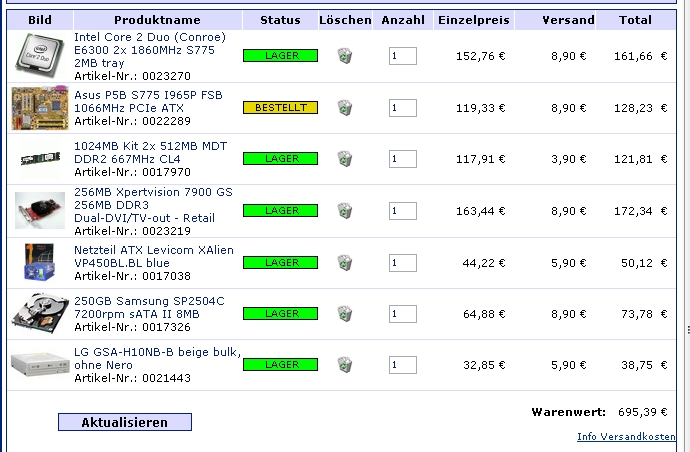Open 250GB Samsung SP2504C product link
This screenshot has width=690, height=452.
tap(149, 307)
